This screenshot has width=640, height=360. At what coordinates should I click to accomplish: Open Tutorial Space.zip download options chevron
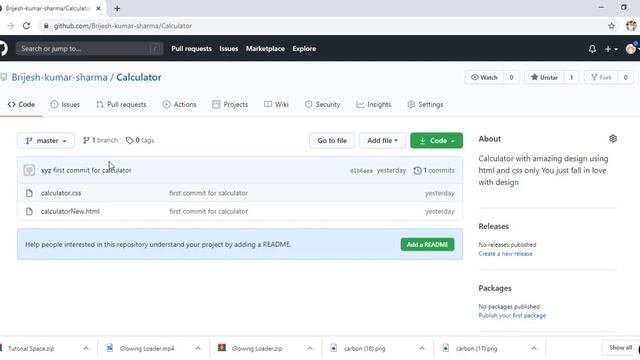pyautogui.click(x=86, y=349)
